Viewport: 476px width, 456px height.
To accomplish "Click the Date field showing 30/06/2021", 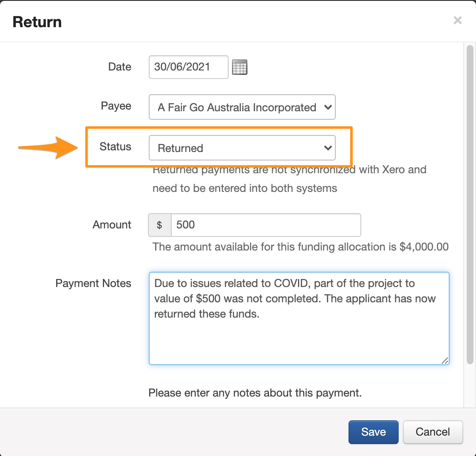I will click(188, 67).
